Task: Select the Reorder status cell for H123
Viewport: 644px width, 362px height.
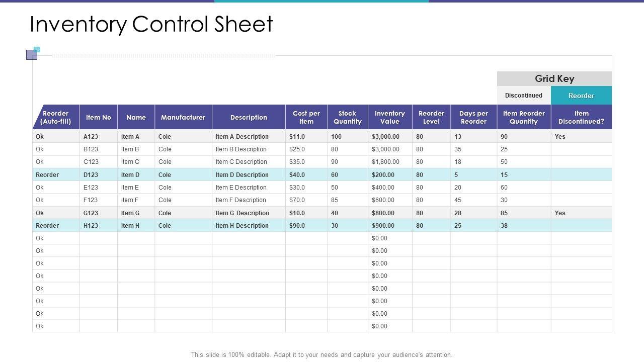Action: point(47,226)
